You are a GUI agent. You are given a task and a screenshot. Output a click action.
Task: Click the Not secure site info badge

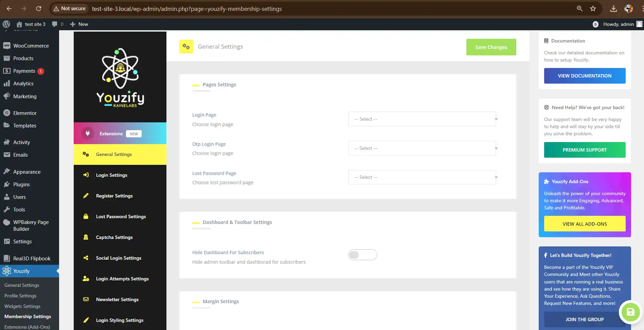pos(70,8)
